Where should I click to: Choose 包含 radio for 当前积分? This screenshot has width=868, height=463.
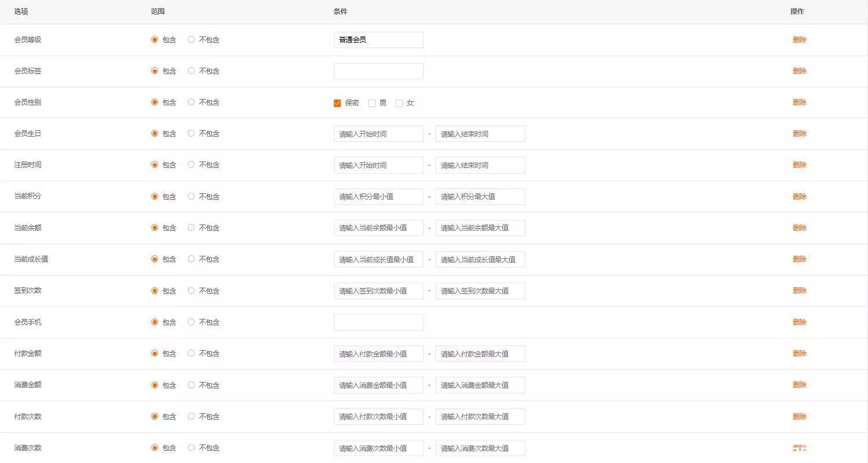[x=155, y=196]
